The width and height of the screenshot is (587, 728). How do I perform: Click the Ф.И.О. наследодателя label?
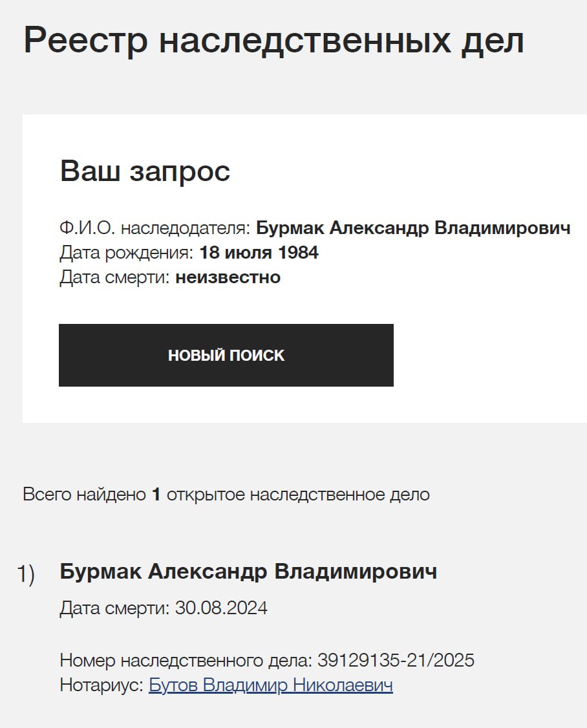point(155,228)
